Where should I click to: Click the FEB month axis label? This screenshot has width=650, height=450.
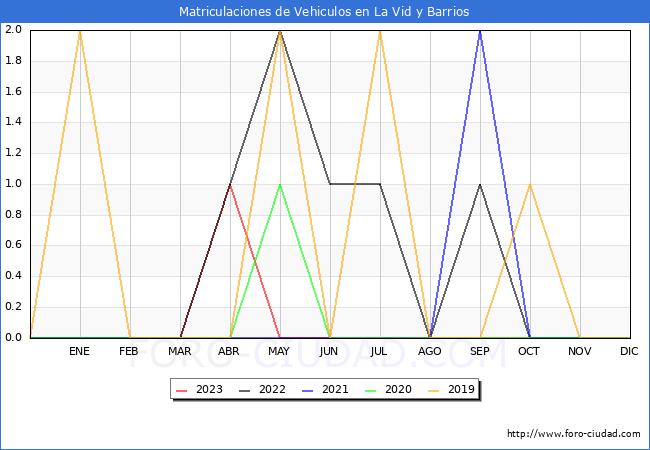(x=129, y=351)
